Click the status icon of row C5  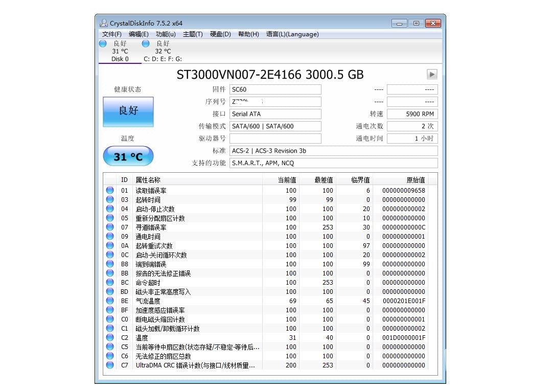pos(110,347)
